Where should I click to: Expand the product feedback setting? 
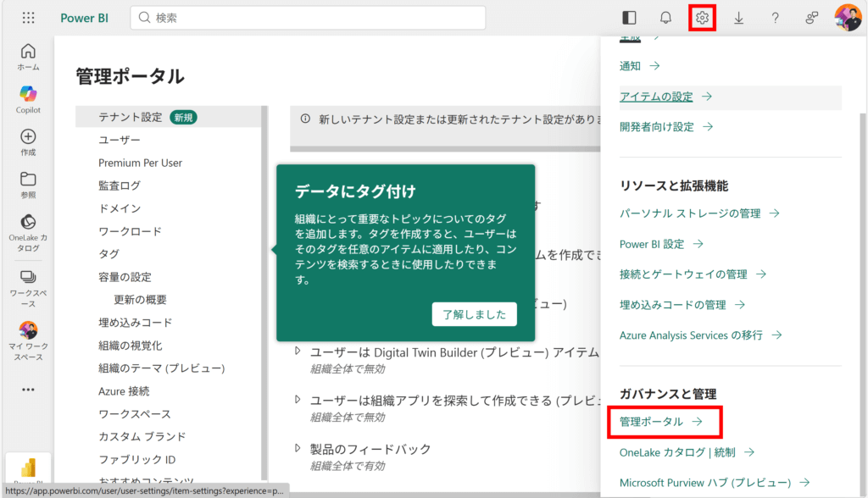298,448
